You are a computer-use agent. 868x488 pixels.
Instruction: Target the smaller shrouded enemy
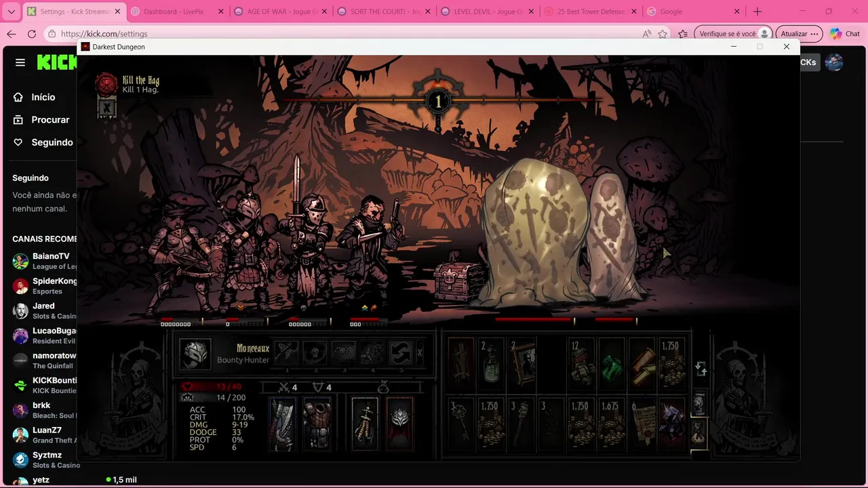coord(616,237)
